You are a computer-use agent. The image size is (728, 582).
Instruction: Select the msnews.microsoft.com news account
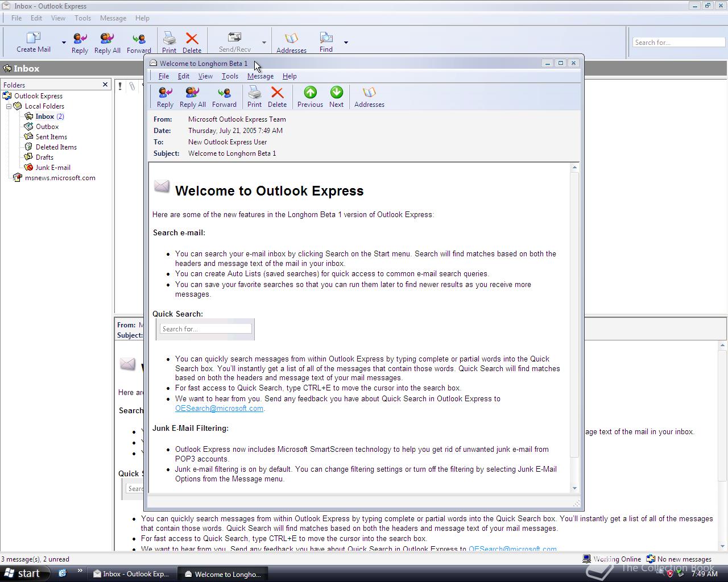coord(60,178)
